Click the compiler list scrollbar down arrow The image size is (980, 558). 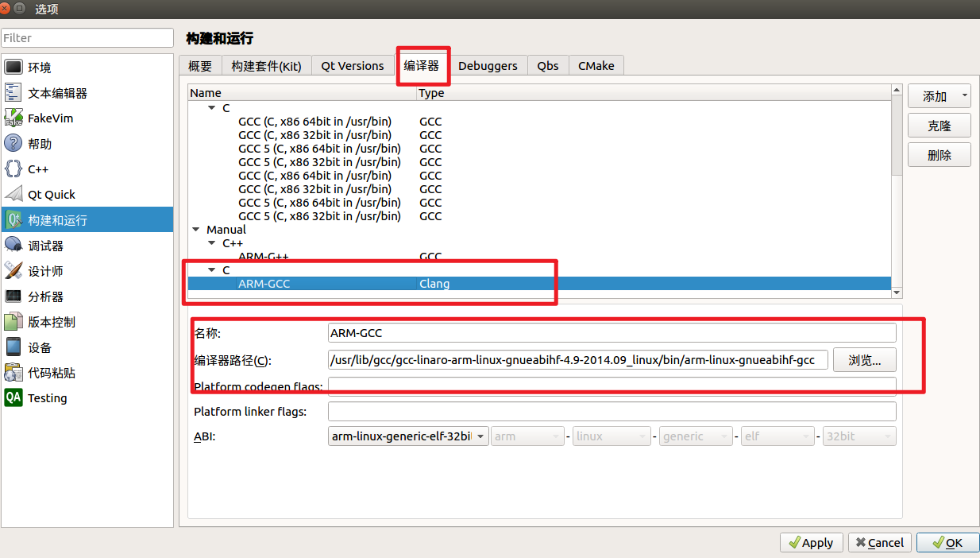897,293
